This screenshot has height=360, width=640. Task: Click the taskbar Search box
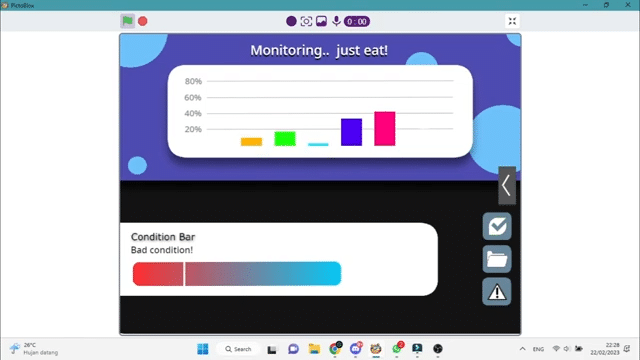(x=238, y=349)
